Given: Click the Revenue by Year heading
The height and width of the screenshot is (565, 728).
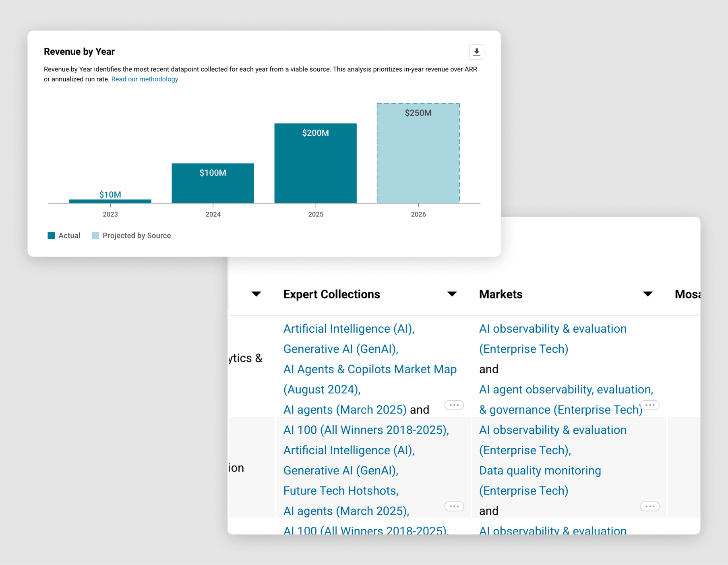Looking at the screenshot, I should point(79,52).
